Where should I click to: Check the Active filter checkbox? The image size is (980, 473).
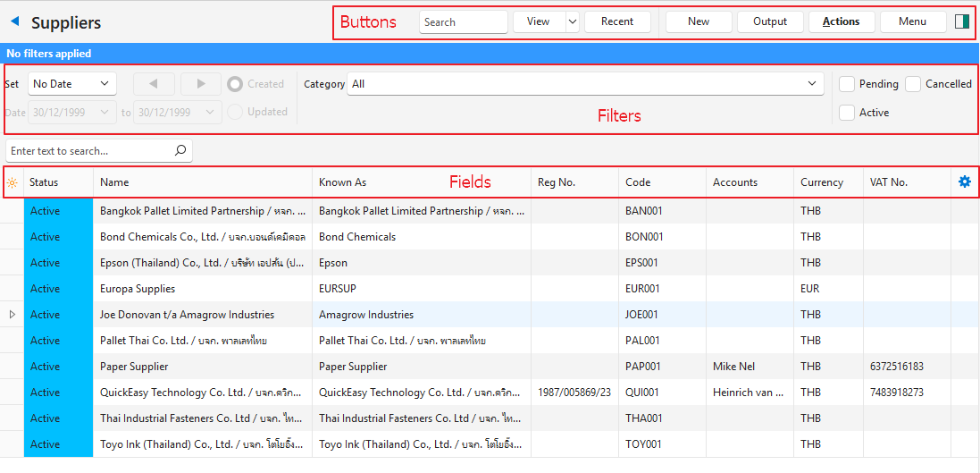click(847, 113)
